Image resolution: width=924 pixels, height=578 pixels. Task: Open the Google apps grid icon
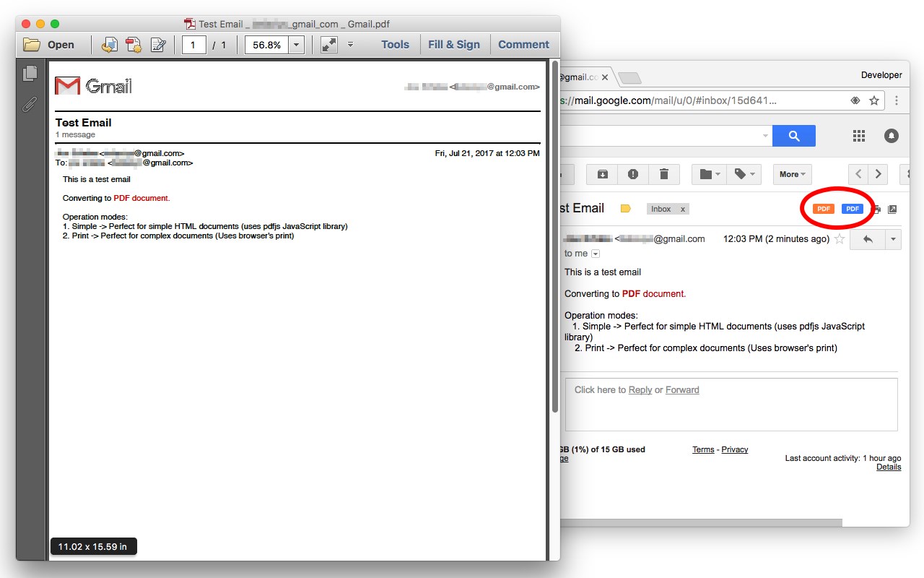pyautogui.click(x=858, y=136)
